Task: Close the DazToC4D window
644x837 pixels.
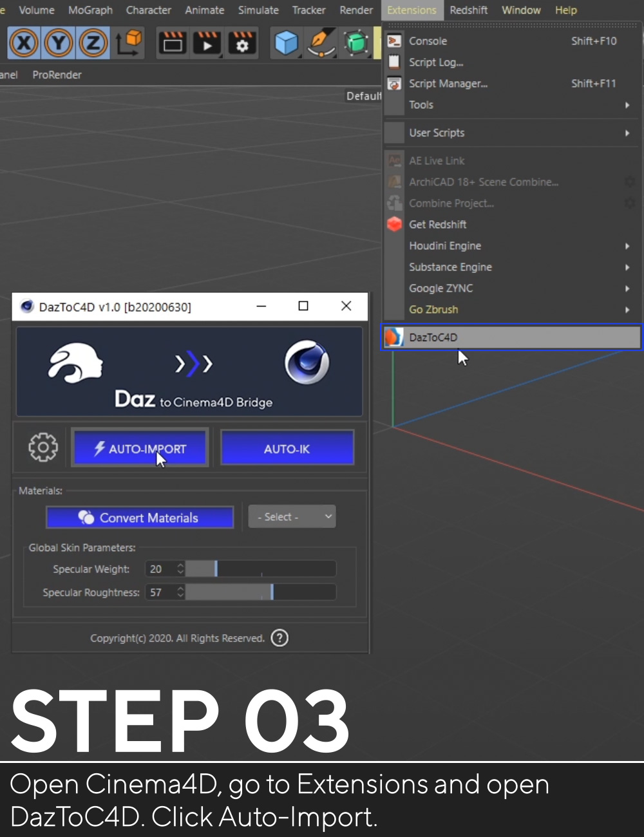Action: click(x=346, y=306)
